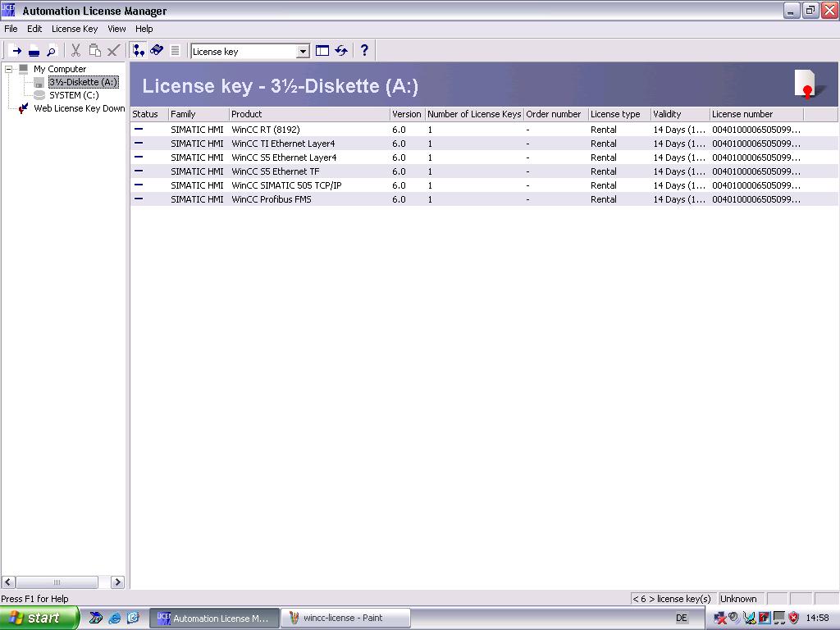Click the Transfer license key toolbar icon
The height and width of the screenshot is (630, 840).
(16, 51)
